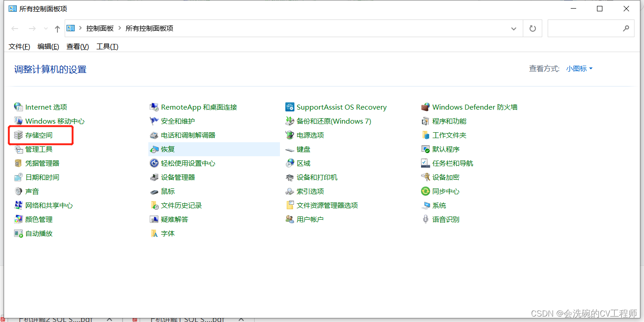Open 语音识别 link

445,219
